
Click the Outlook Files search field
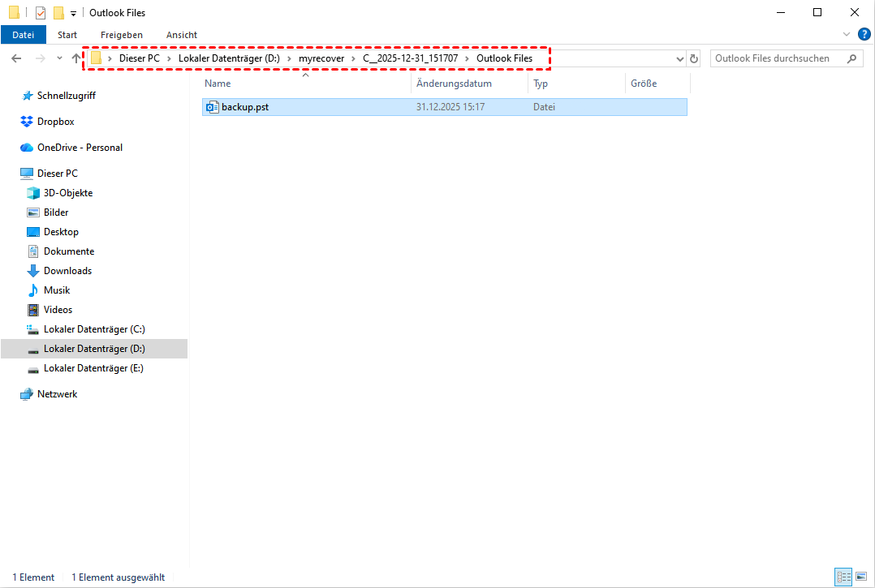[778, 58]
